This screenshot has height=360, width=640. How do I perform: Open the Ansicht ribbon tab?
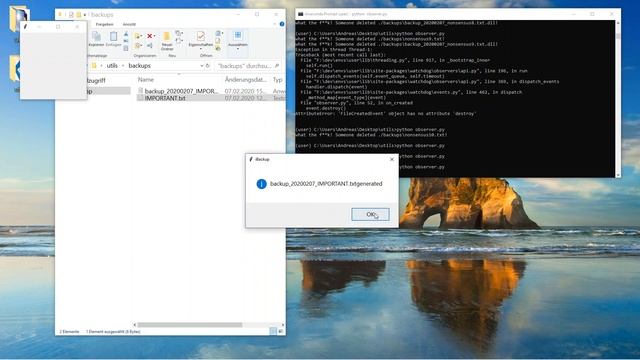point(129,24)
